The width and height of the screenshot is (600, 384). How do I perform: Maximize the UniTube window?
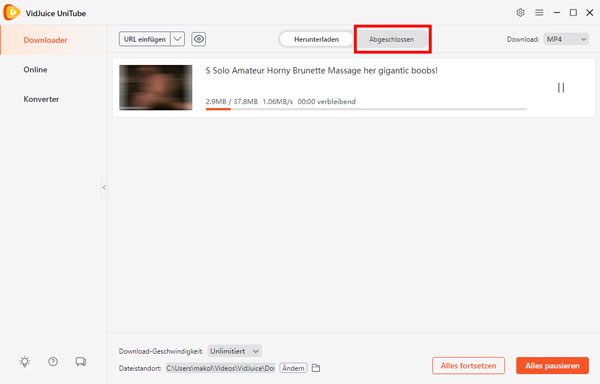tap(573, 13)
